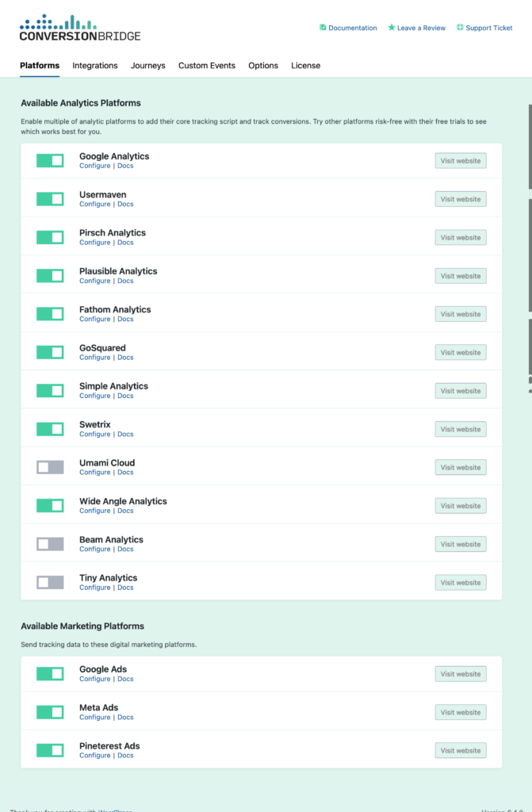
Task: Disable the Meta Ads toggle
Action: pyautogui.click(x=50, y=712)
